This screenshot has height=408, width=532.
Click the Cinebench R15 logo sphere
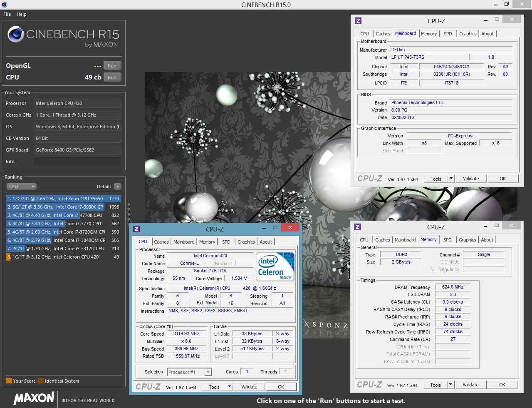pos(15,34)
